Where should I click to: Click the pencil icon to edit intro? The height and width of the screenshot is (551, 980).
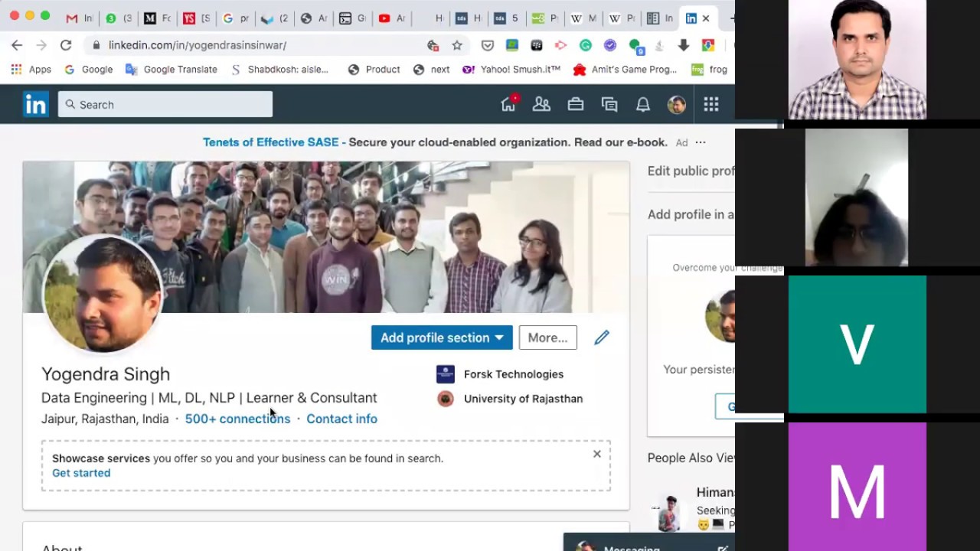602,337
